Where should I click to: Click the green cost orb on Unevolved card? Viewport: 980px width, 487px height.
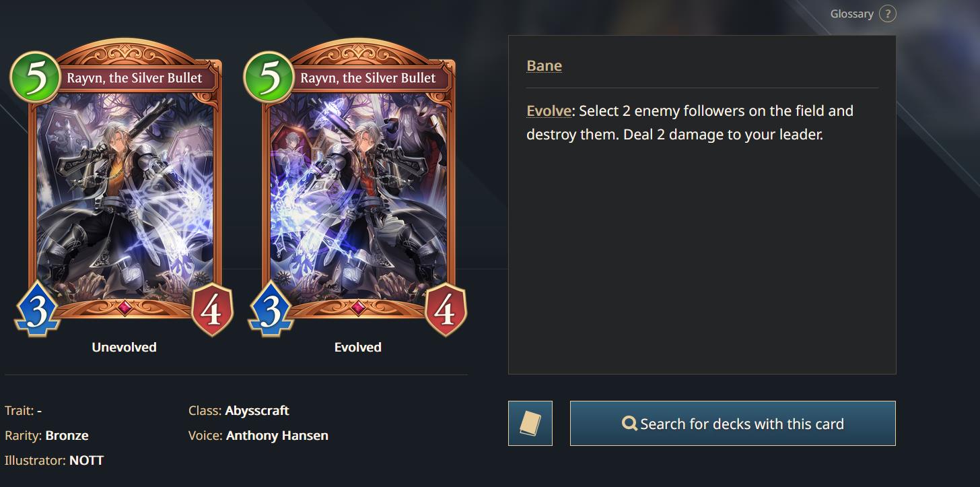click(35, 77)
